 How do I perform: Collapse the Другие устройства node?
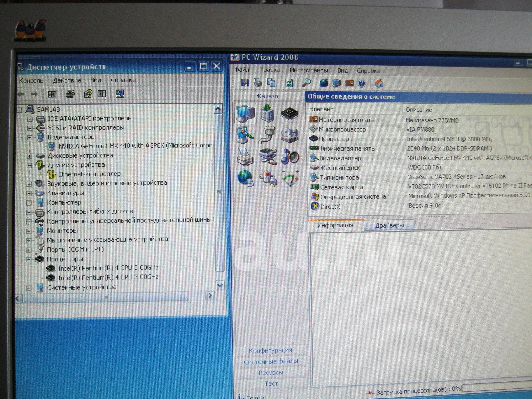[30, 165]
